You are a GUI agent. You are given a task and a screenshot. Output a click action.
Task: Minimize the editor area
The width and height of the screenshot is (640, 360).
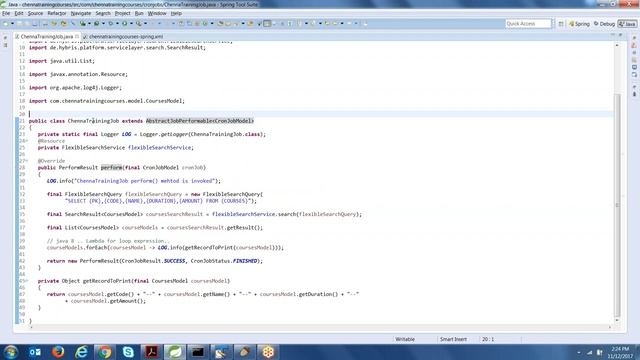point(612,36)
